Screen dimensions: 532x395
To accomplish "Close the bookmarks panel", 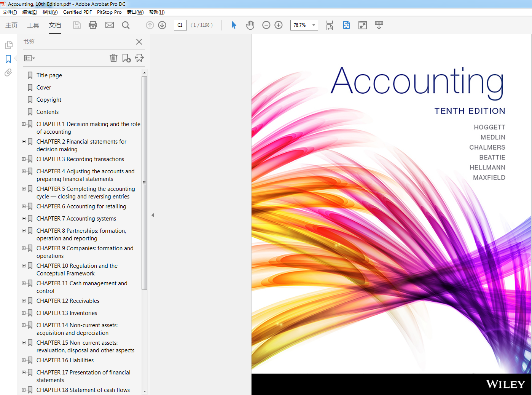I will click(139, 42).
